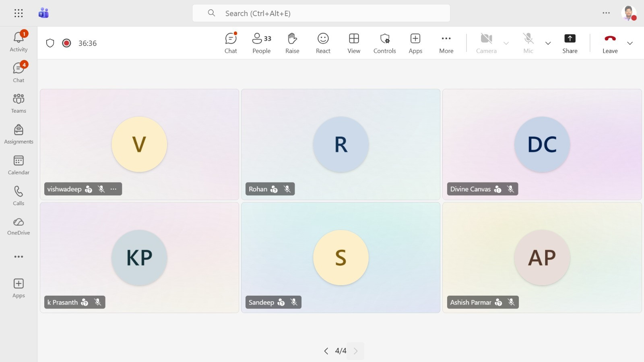Open the React emoji picker
This screenshot has width=644, height=362.
click(323, 43)
